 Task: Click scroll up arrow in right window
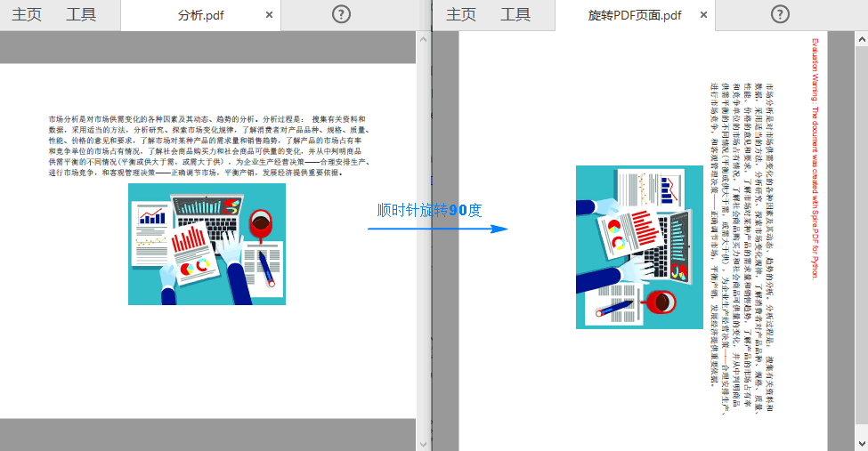tap(862, 39)
